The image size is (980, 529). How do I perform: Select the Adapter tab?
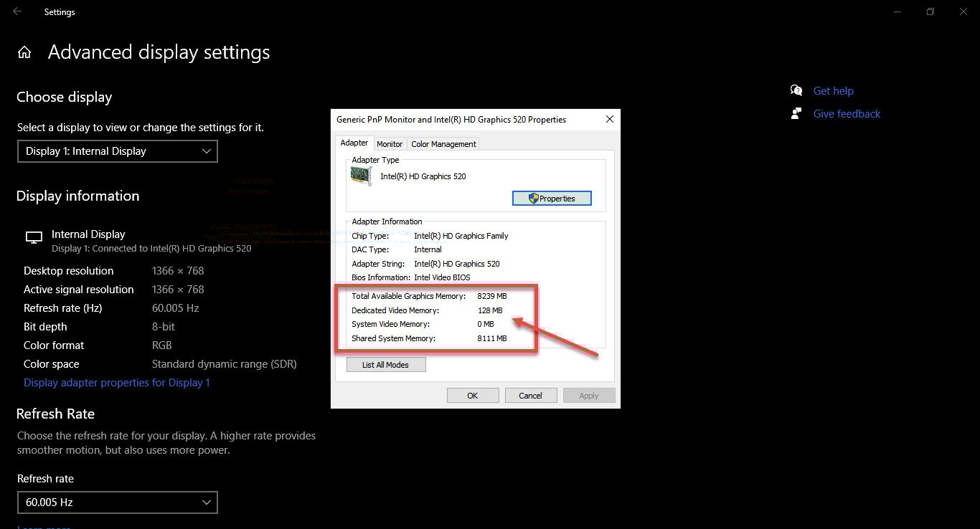(354, 143)
